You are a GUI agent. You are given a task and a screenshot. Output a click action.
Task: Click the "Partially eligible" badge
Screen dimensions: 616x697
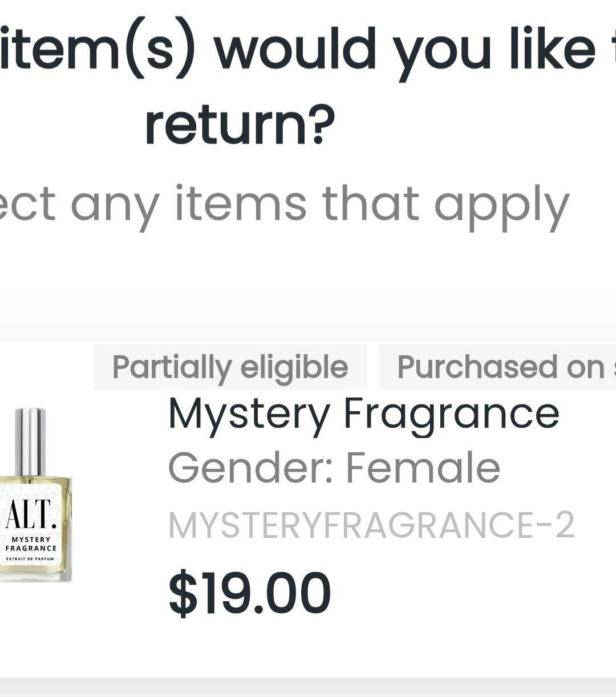pyautogui.click(x=230, y=367)
